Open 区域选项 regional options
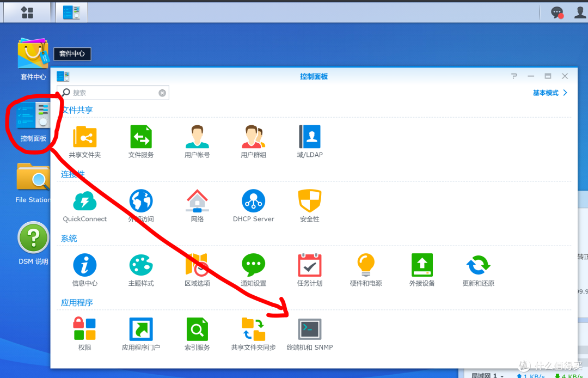588x378 pixels. click(x=197, y=270)
